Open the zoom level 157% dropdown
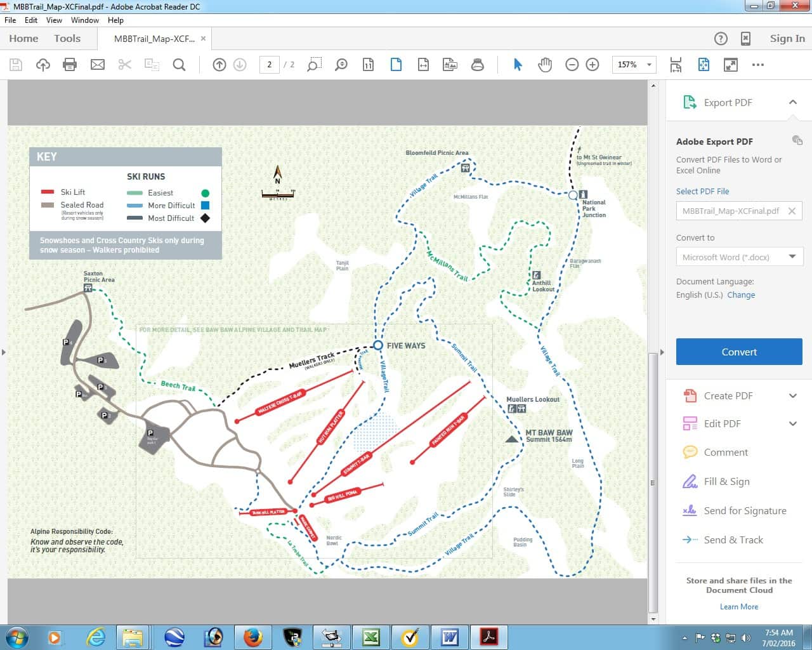This screenshot has height=650, width=812. pos(649,65)
